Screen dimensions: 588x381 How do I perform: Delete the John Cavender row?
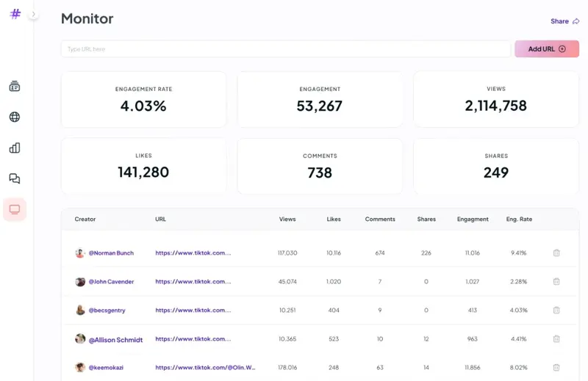pyautogui.click(x=556, y=282)
